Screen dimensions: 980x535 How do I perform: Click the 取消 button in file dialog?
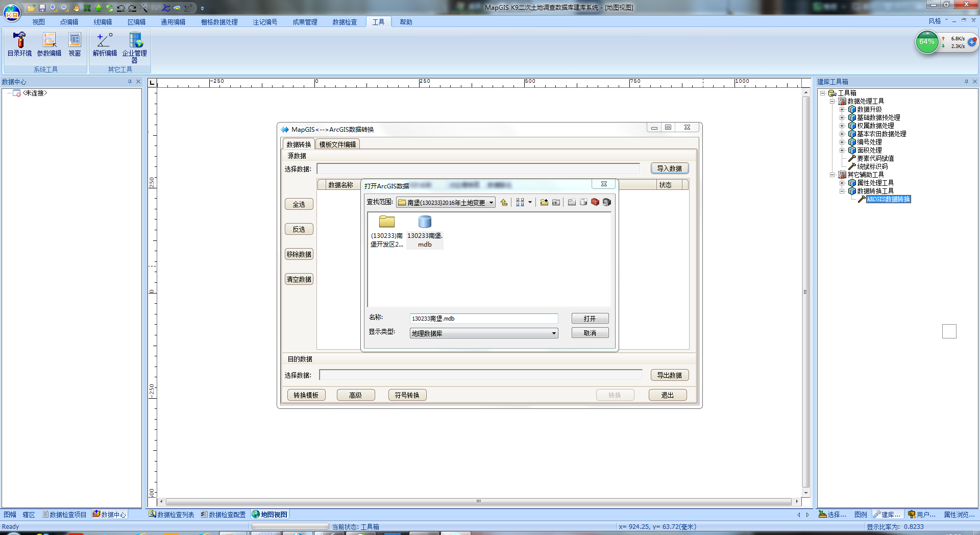point(590,333)
